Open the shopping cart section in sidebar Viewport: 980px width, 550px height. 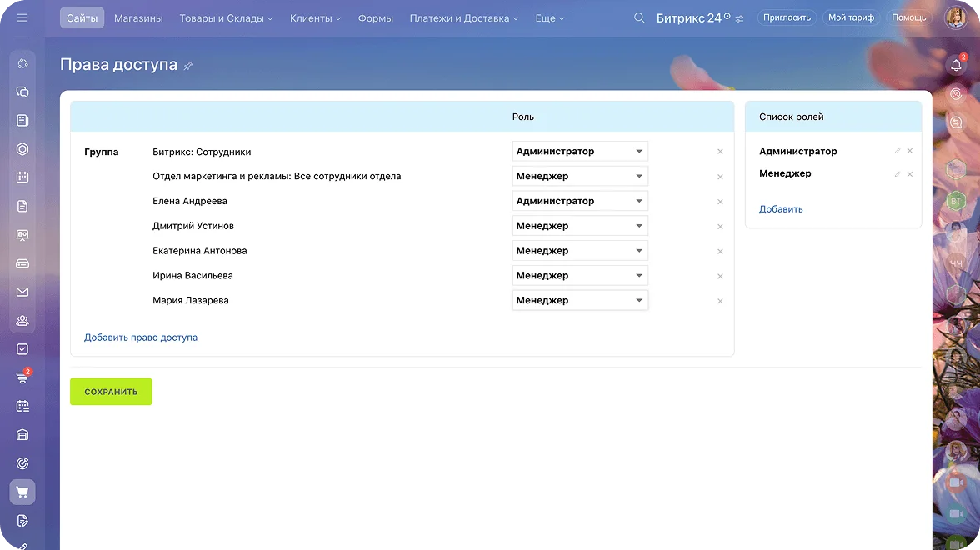[22, 492]
